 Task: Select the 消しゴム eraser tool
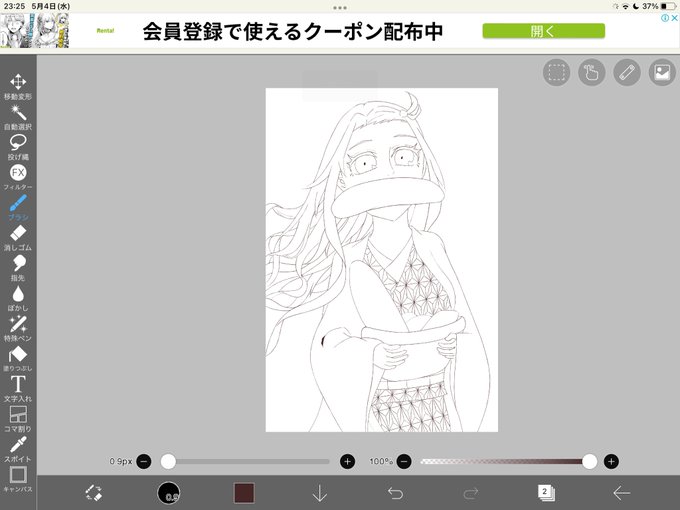(x=18, y=238)
